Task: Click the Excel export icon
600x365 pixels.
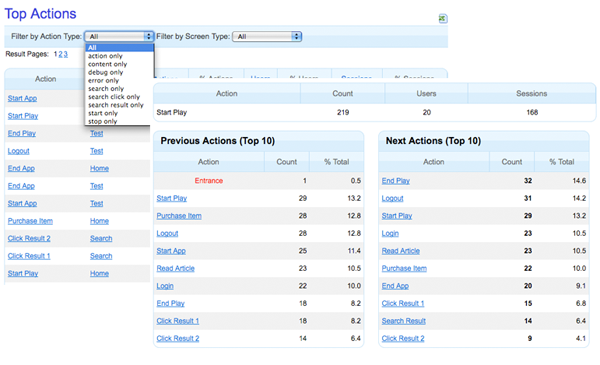Action: [443, 18]
